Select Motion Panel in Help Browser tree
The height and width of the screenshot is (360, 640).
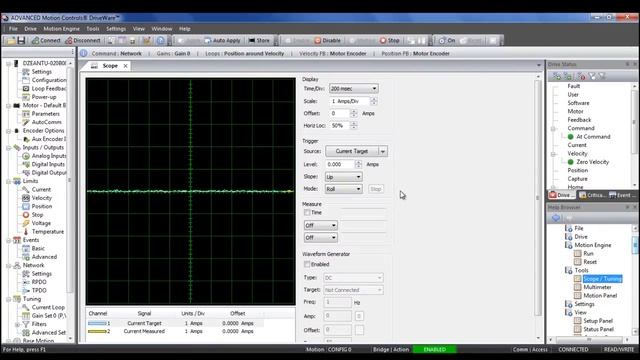click(600, 296)
